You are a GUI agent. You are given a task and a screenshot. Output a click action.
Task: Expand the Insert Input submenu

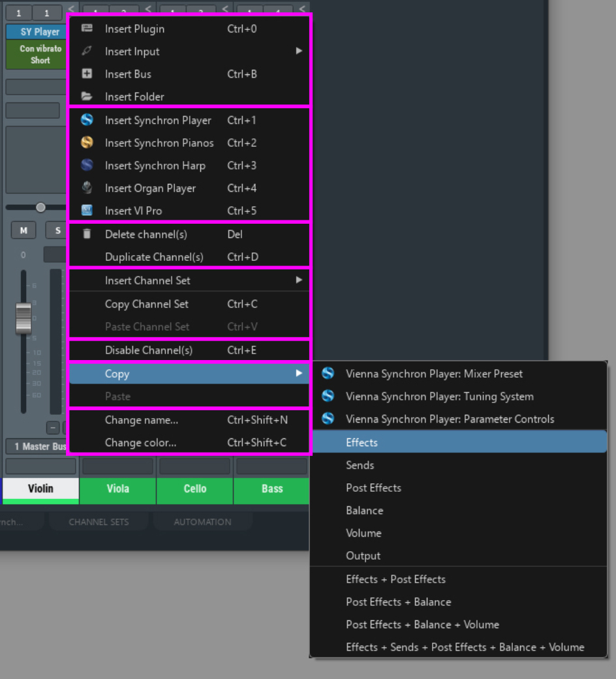tap(299, 51)
